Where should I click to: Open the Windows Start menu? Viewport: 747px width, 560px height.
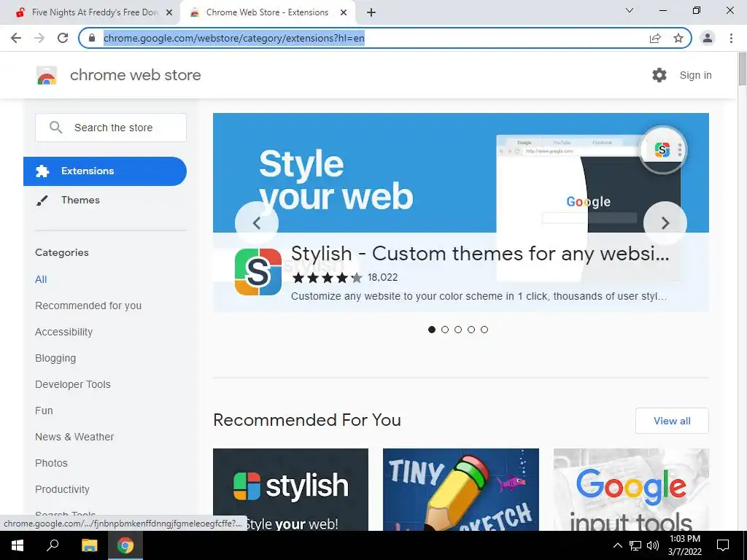point(18,545)
